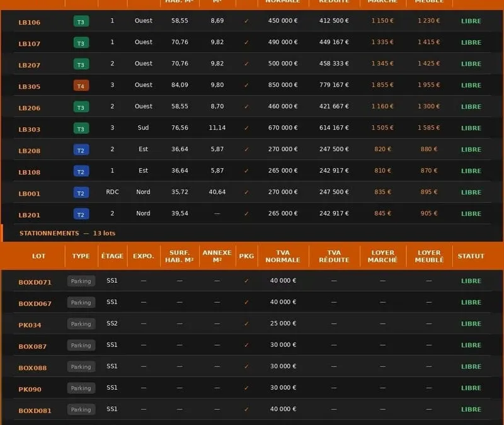Click the 39,54 surface value for LB201
Viewport: 504px width, 425px height.
click(x=180, y=213)
